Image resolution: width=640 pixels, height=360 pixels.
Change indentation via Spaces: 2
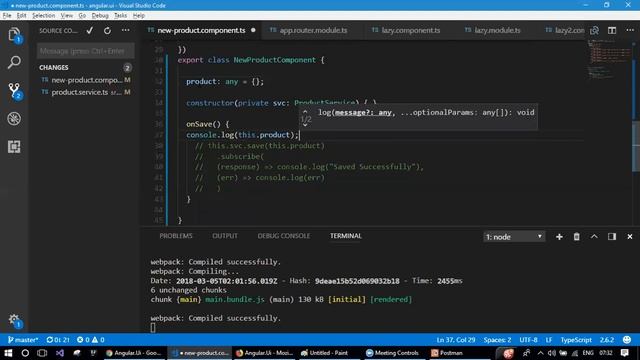click(497, 340)
